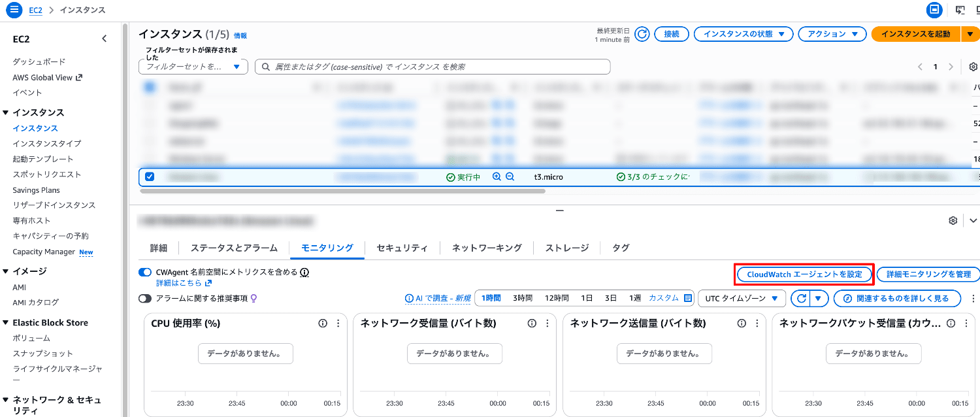The width and height of the screenshot is (980, 417).
Task: Click the CloudShell icon in top bar
Action: click(960, 10)
